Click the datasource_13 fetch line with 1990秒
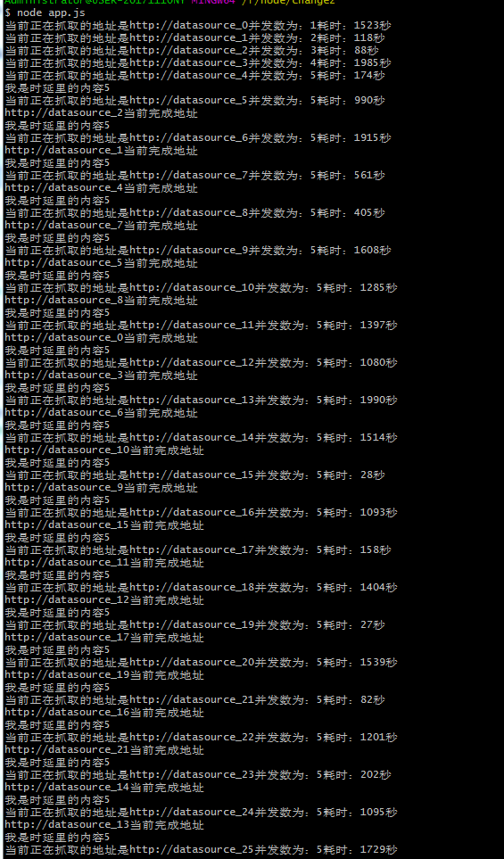 (201, 400)
